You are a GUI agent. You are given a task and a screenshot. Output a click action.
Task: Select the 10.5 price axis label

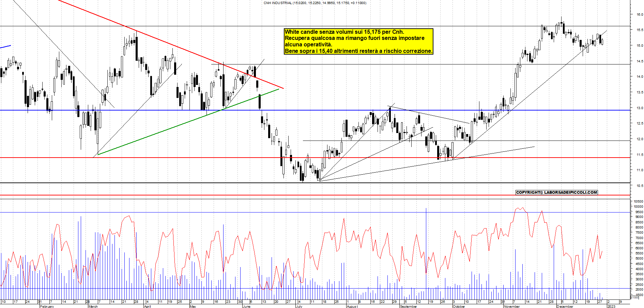click(x=640, y=186)
